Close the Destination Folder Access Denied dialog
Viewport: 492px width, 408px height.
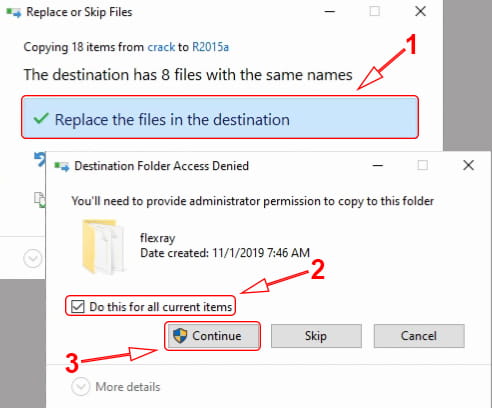pos(468,165)
